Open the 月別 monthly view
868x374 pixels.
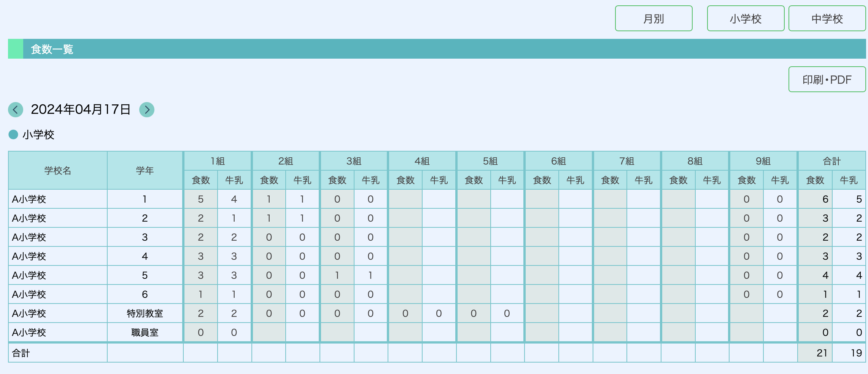tap(653, 19)
